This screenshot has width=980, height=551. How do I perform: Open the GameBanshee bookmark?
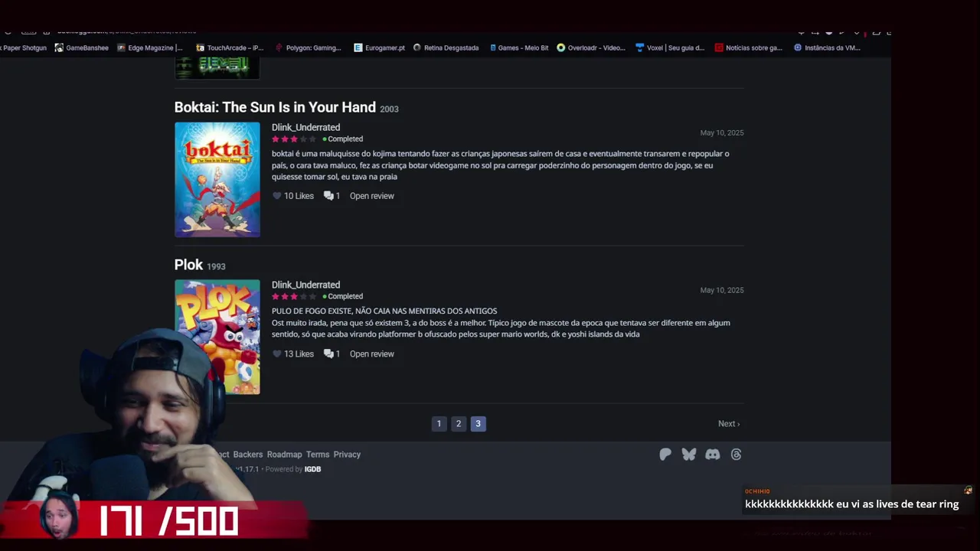pyautogui.click(x=81, y=47)
